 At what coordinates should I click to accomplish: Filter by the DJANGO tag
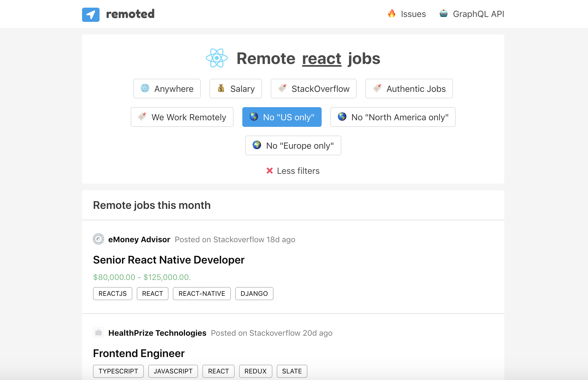coord(254,293)
